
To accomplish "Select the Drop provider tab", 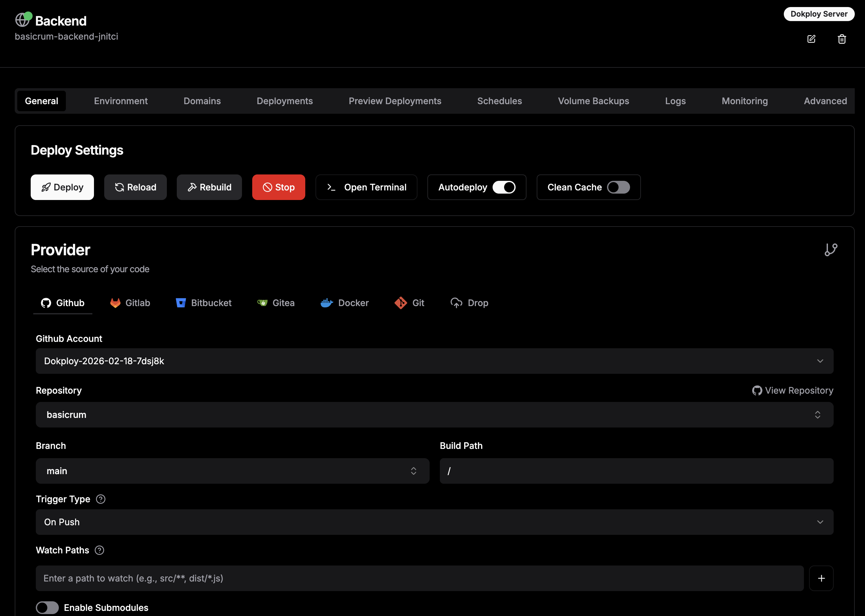I will click(x=469, y=303).
